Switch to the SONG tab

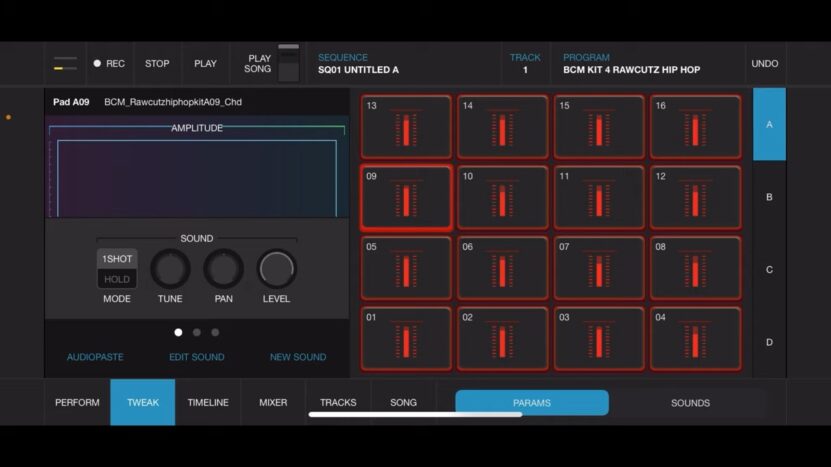point(403,402)
